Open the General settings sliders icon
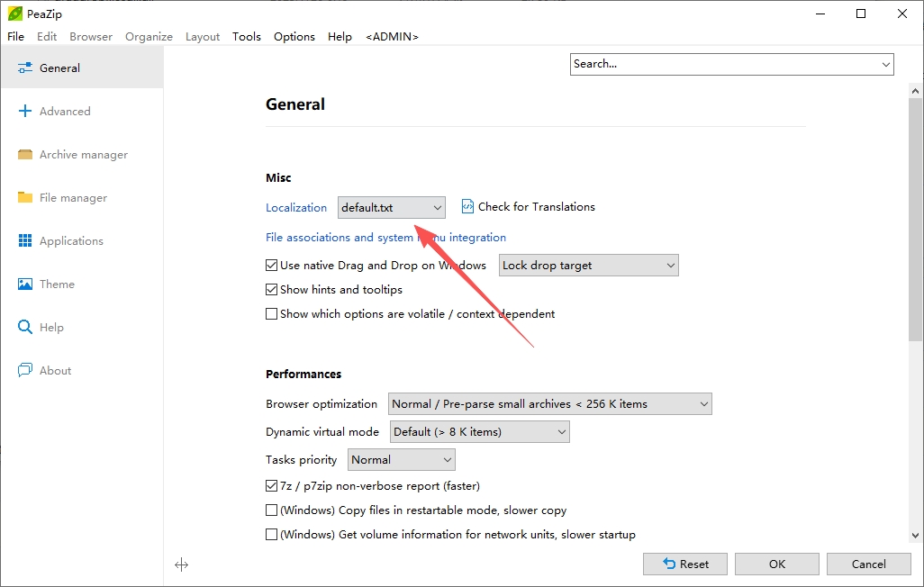The image size is (924, 587). [x=24, y=68]
